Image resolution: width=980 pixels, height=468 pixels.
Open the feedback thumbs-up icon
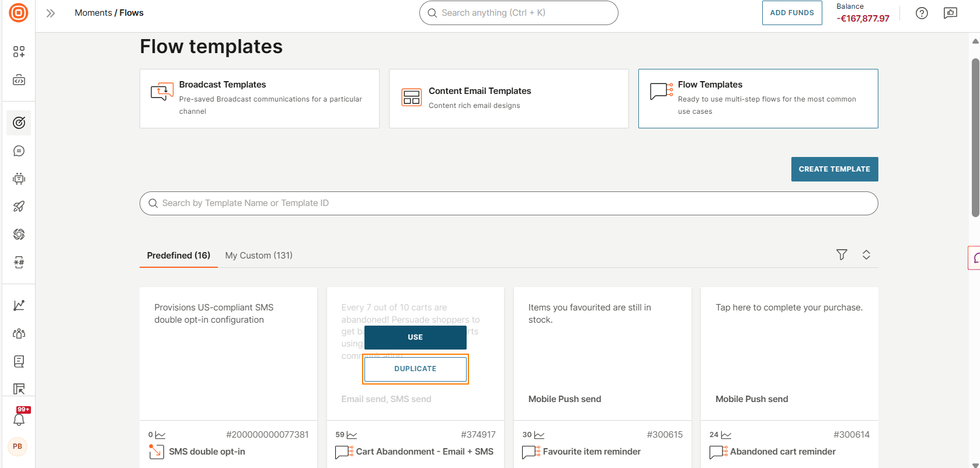tap(950, 13)
